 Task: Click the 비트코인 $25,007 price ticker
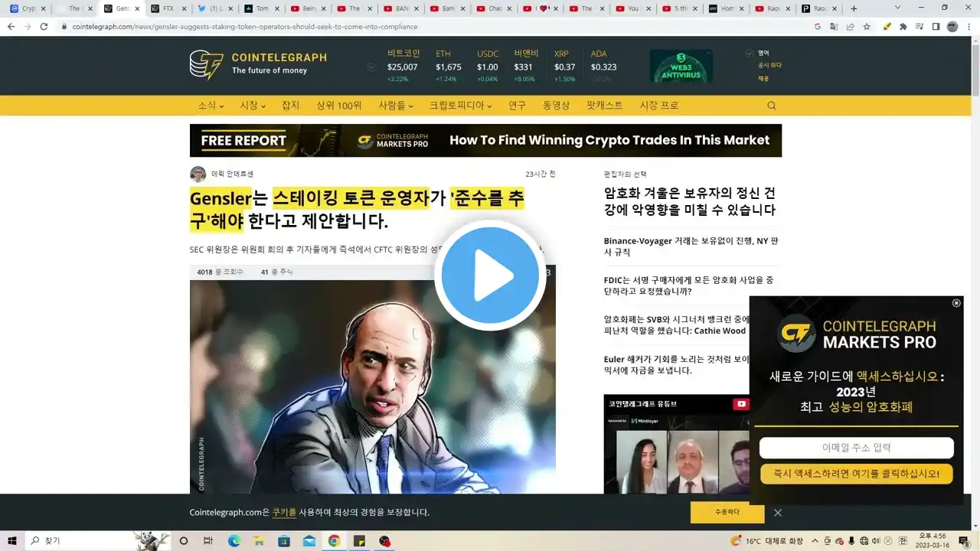tap(403, 66)
